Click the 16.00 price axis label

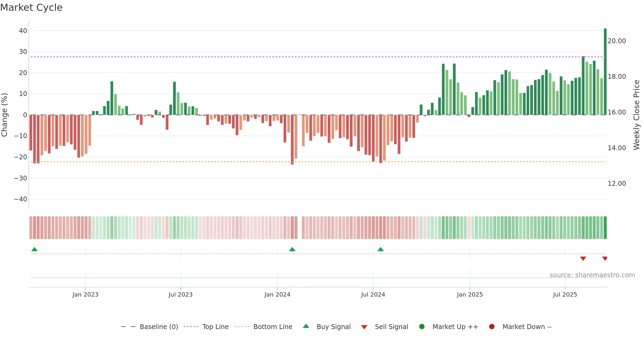tap(617, 112)
